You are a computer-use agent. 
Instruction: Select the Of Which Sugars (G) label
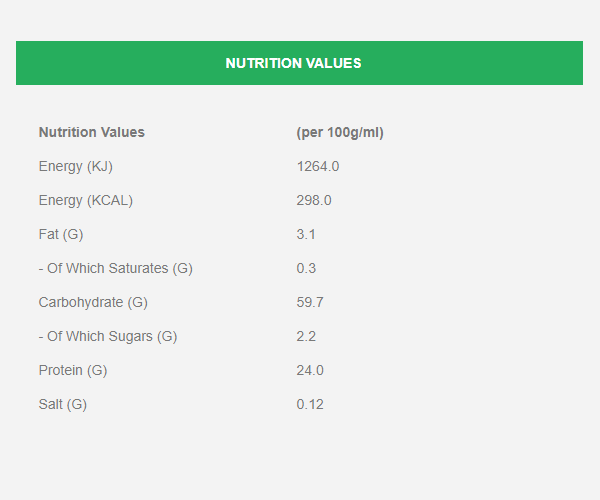[108, 337]
